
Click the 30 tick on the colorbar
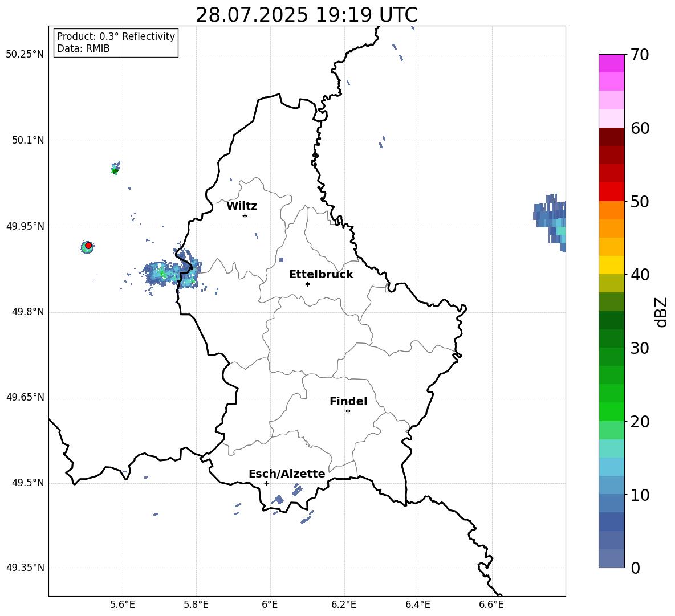tap(640, 348)
